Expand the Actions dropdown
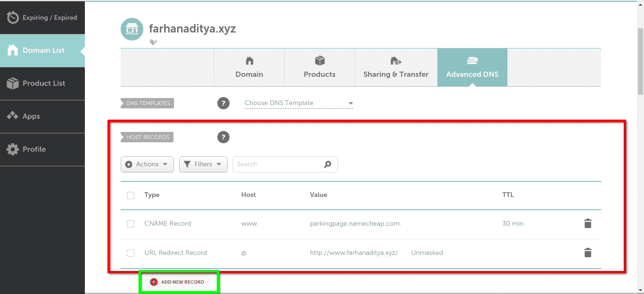The image size is (644, 294). click(x=147, y=164)
